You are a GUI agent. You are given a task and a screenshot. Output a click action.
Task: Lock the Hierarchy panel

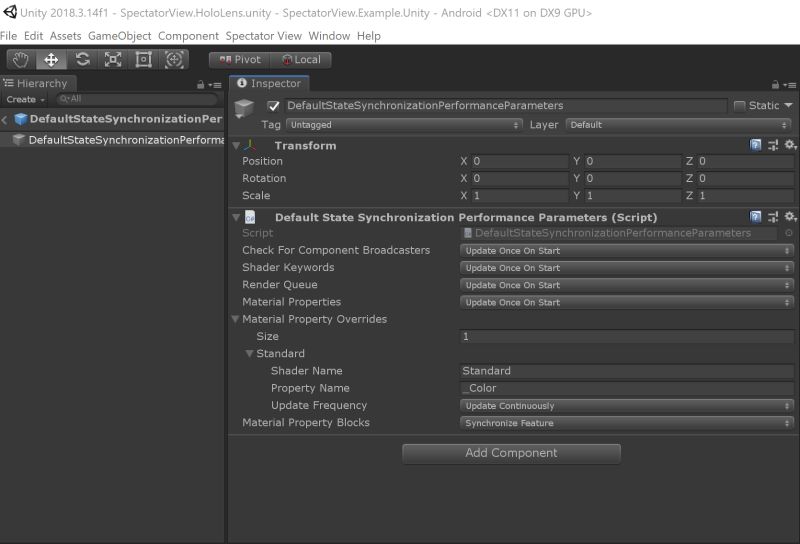[x=201, y=85]
